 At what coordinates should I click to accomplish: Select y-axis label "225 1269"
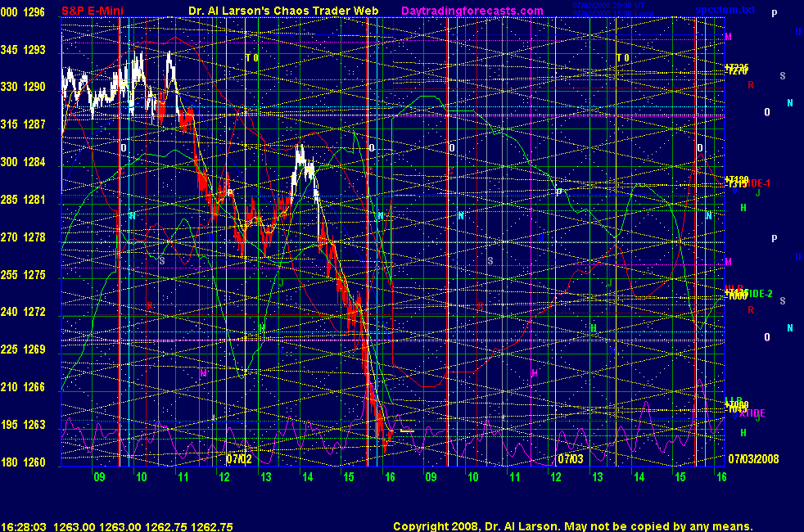23,349
